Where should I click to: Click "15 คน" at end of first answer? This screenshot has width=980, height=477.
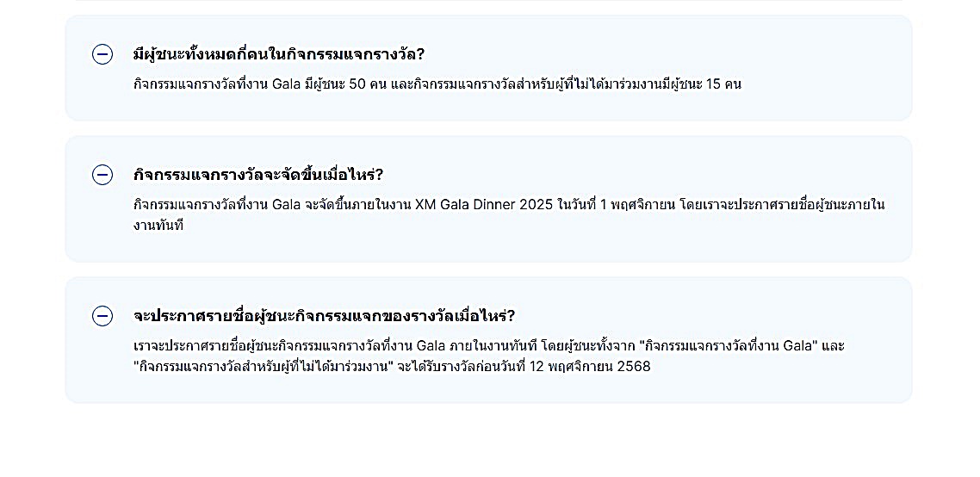click(x=723, y=84)
